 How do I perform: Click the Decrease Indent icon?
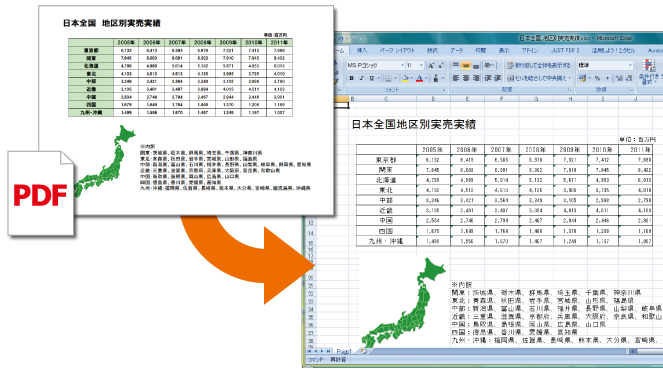tap(488, 78)
